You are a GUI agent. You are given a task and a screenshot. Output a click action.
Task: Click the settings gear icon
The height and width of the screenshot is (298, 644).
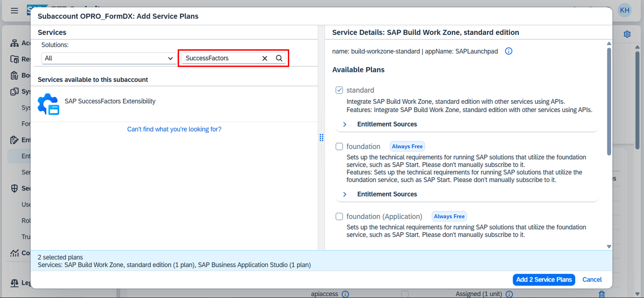(627, 34)
